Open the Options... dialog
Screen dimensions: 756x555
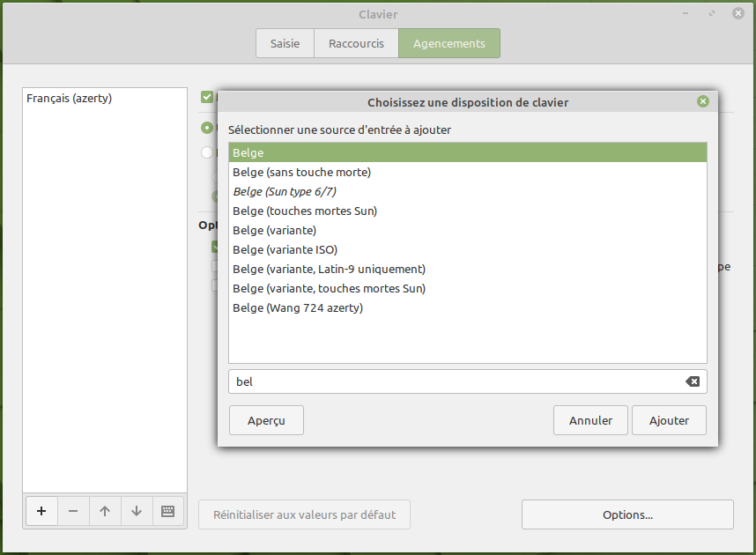[x=627, y=514]
